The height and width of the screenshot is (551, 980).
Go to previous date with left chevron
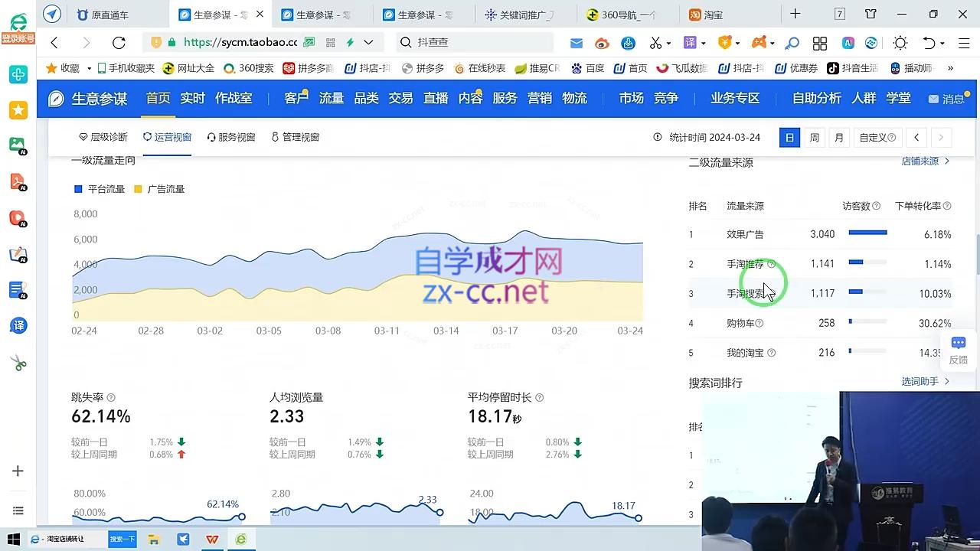pyautogui.click(x=916, y=138)
